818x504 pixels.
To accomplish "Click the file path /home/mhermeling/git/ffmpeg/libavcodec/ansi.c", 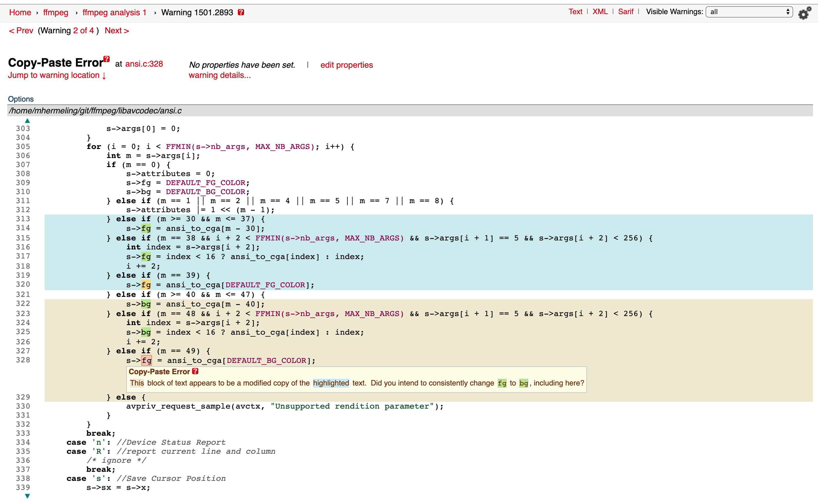I will coord(95,111).
